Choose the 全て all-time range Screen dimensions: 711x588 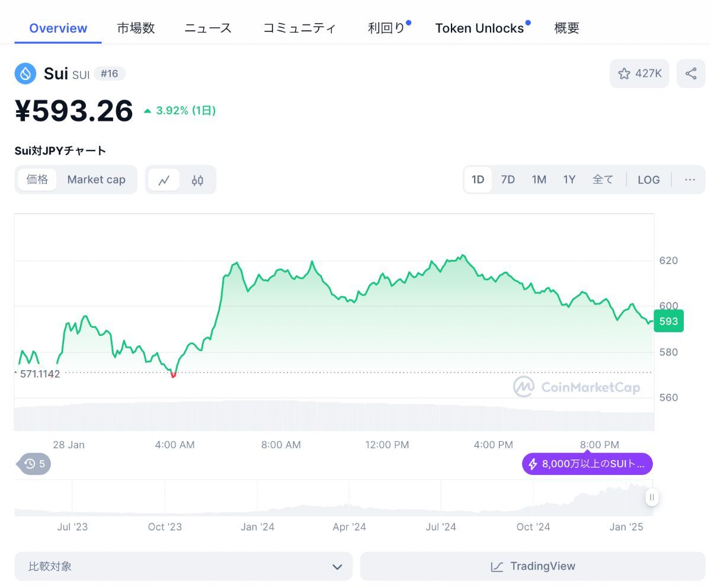tap(603, 179)
